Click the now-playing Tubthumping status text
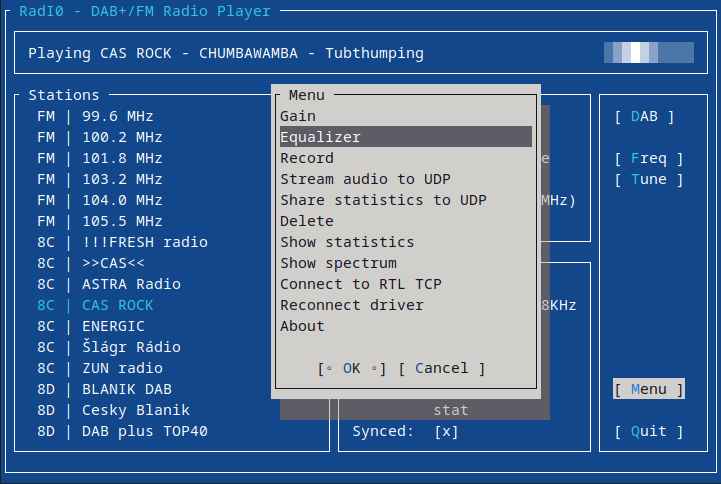721x484 pixels. [x=226, y=53]
